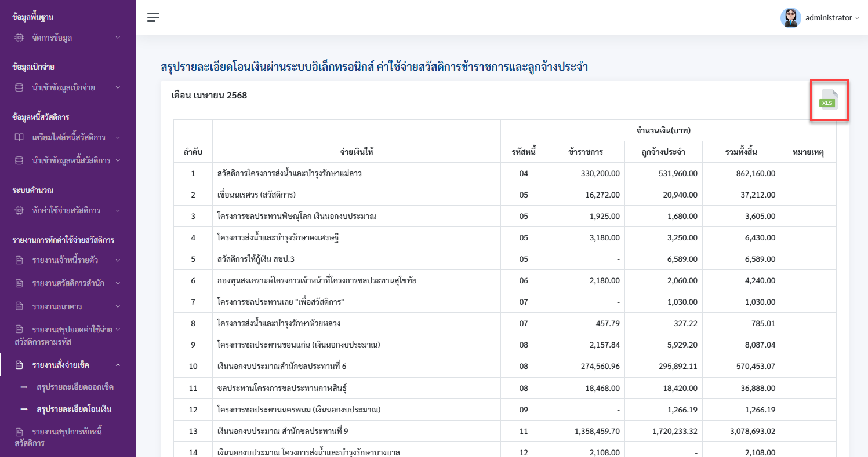Click the administrator avatar picture
Viewport: 868px width, 457px height.
790,18
